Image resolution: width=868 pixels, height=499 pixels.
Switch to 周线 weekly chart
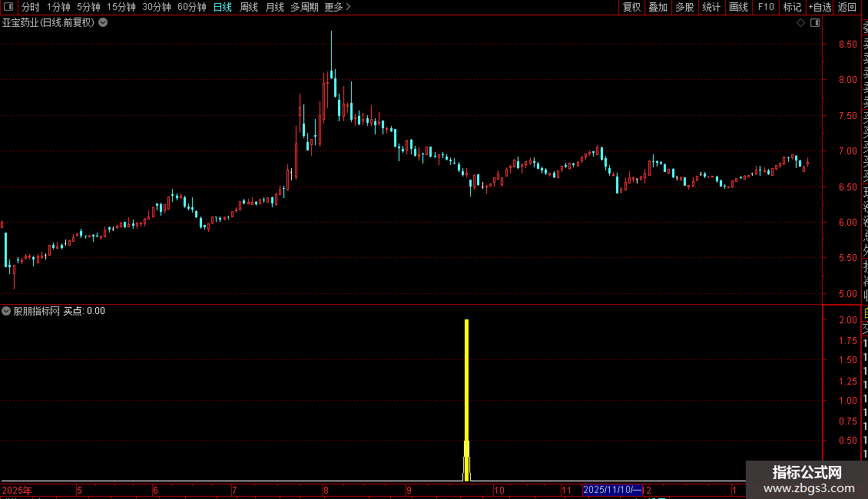click(x=249, y=7)
